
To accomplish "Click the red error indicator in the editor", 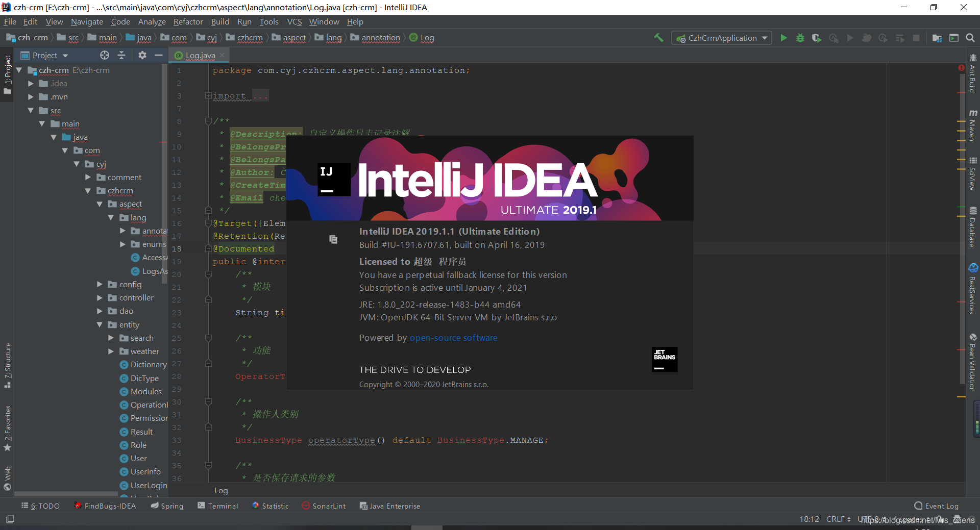I will pyautogui.click(x=961, y=68).
